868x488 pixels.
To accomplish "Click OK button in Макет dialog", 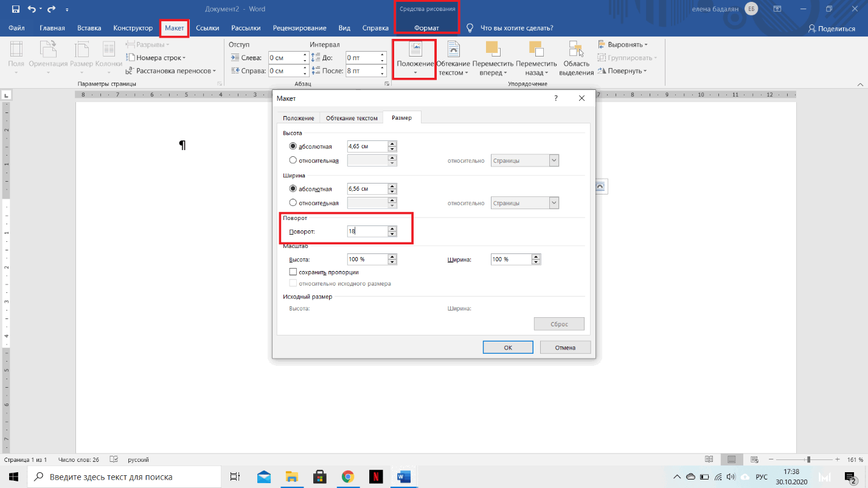I will pyautogui.click(x=508, y=348).
